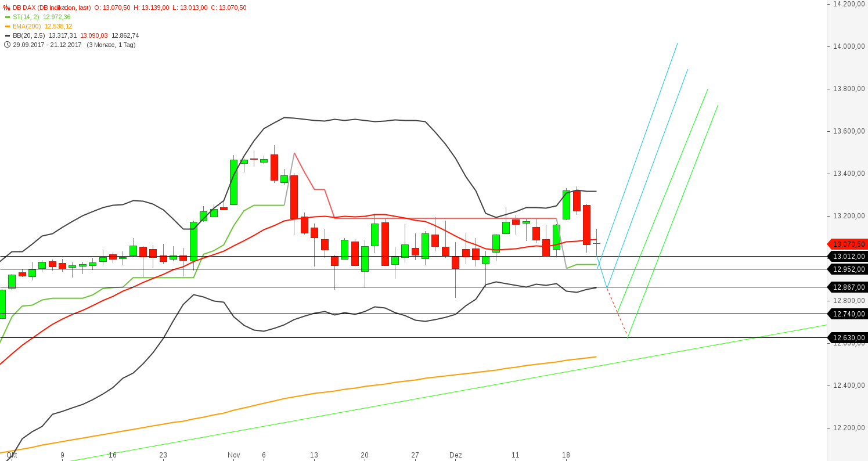
Task: Click the date range 29.09.2017 - 21.12.2017
Action: (49, 45)
